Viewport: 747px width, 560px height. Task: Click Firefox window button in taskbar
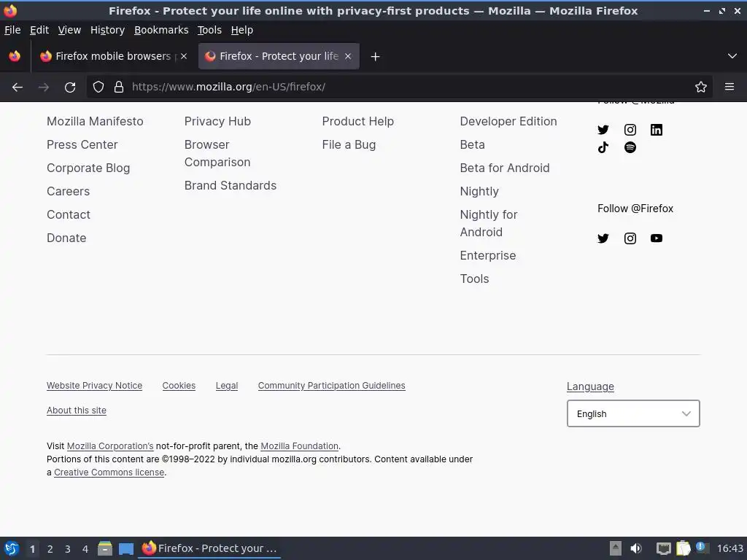click(209, 548)
